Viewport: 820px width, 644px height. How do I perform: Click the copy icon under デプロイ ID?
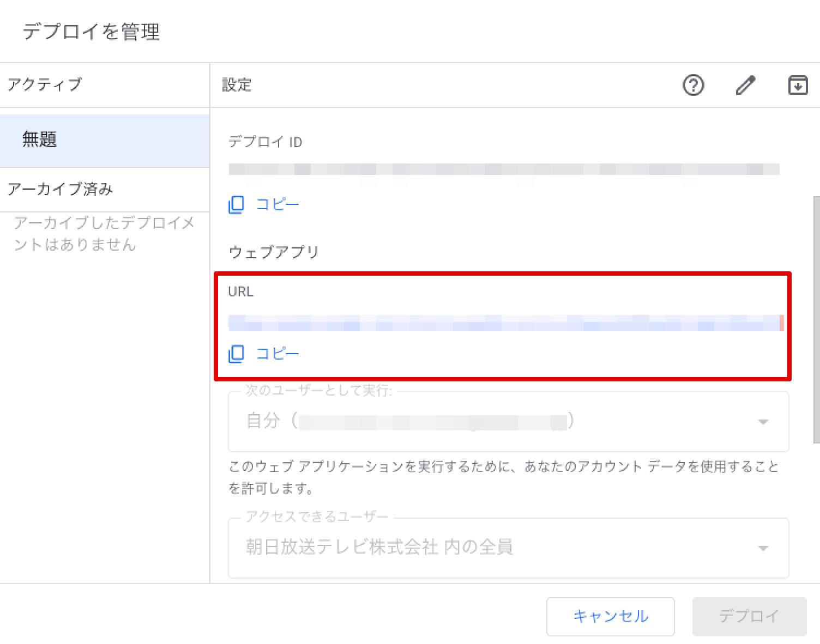coord(236,205)
